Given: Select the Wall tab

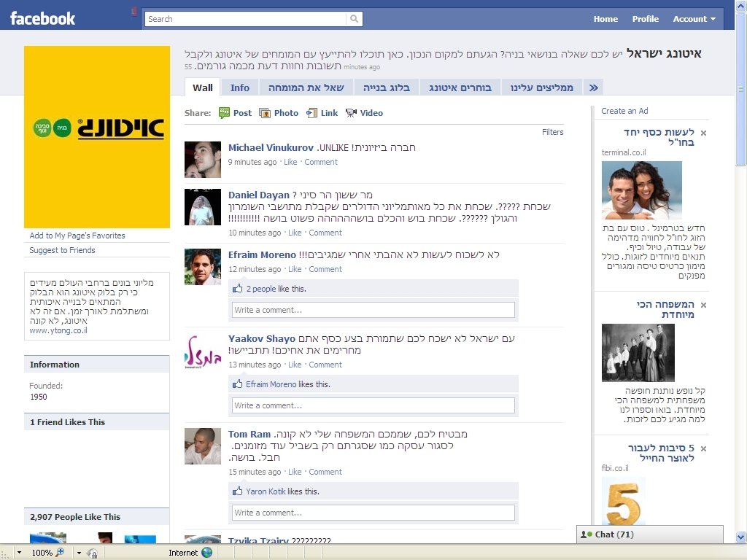Looking at the screenshot, I should point(203,87).
